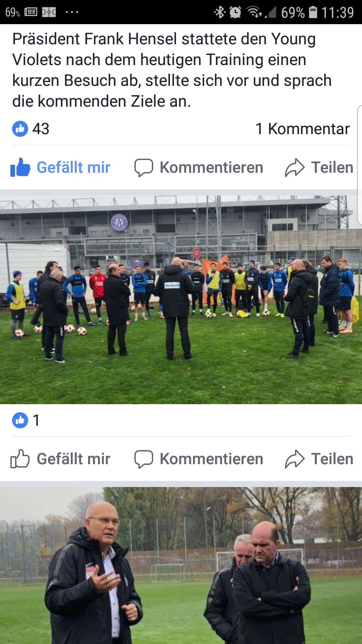Tap the share arrow icon under first post
Viewport: 362px width, 644px height.
(295, 167)
